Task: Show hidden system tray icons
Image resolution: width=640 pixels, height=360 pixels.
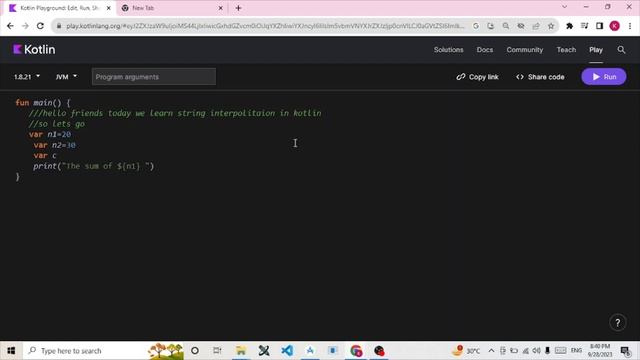Action: pyautogui.click(x=491, y=351)
